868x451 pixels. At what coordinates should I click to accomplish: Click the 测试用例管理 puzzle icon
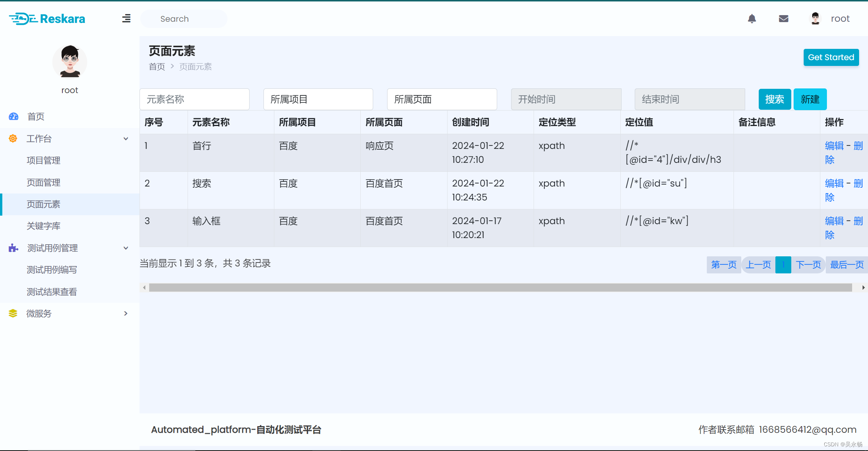[14, 248]
